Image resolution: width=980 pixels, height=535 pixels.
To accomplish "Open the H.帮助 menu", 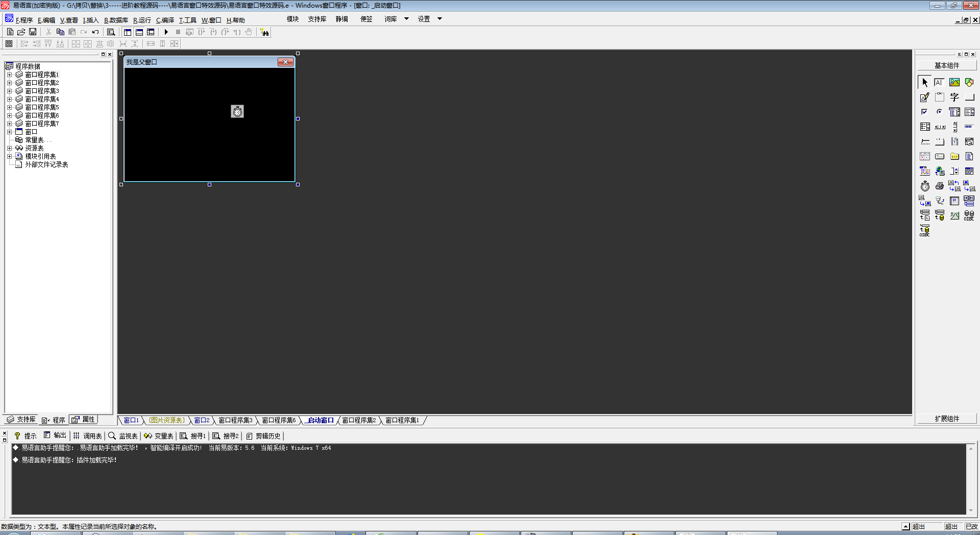I will (x=236, y=20).
